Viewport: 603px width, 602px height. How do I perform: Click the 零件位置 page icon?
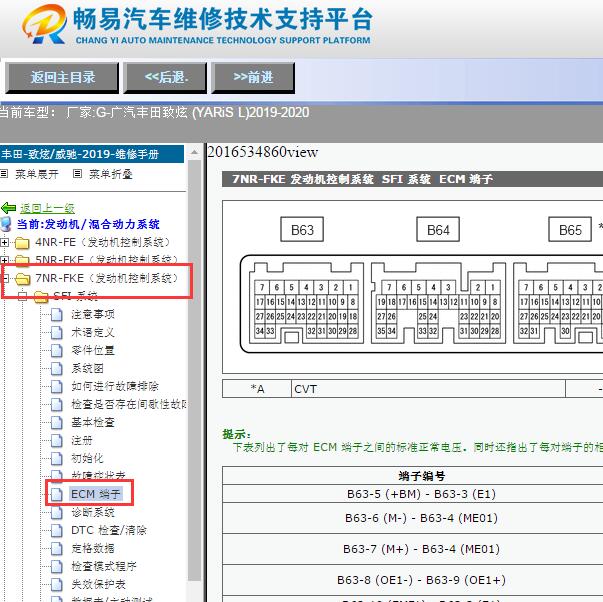click(x=57, y=350)
